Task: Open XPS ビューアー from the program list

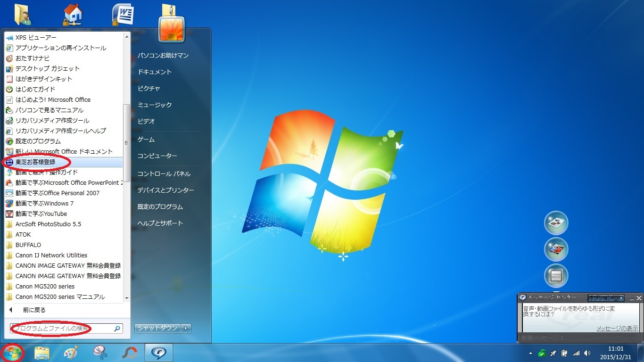Action: [64, 37]
